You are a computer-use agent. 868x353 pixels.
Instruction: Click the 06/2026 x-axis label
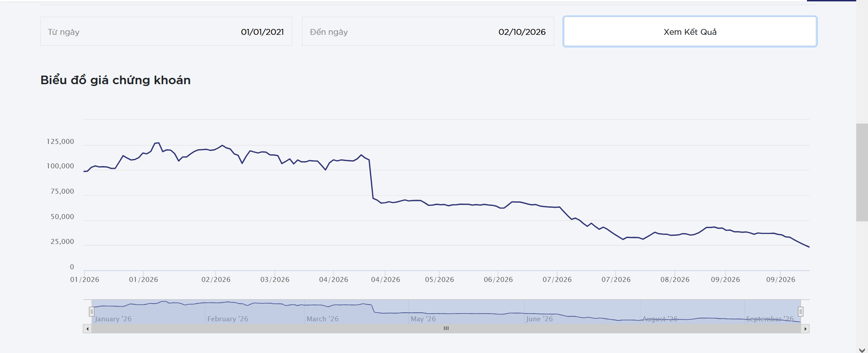[498, 280]
